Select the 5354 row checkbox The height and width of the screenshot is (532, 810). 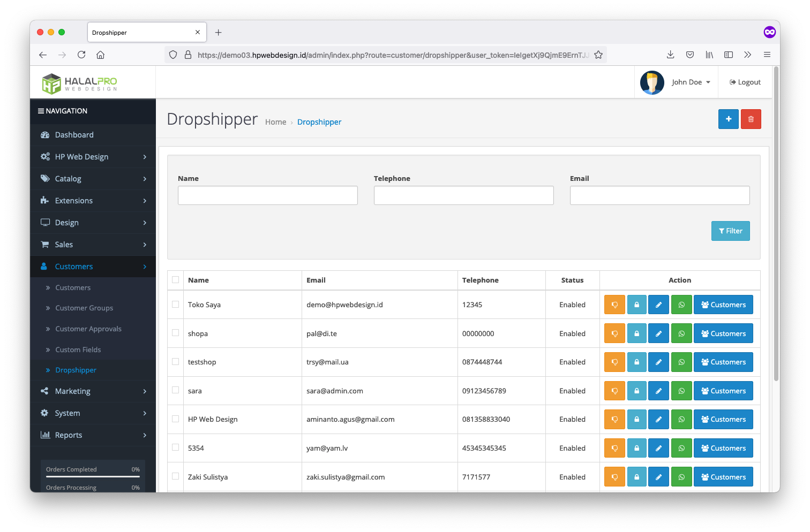[x=175, y=447]
